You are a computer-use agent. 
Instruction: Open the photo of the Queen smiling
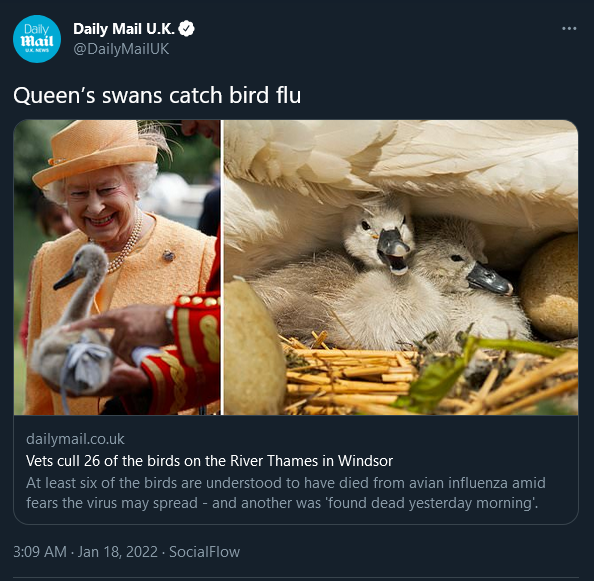click(x=117, y=267)
